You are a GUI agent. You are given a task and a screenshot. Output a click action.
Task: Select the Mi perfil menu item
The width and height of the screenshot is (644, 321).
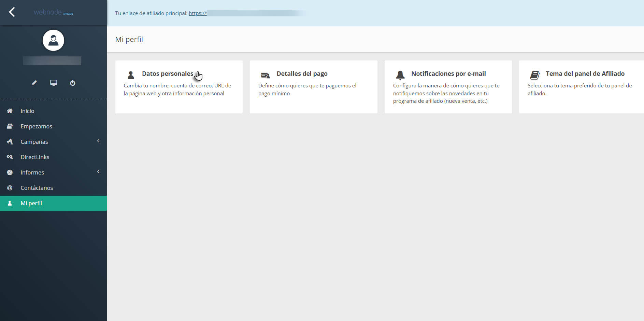(x=31, y=203)
